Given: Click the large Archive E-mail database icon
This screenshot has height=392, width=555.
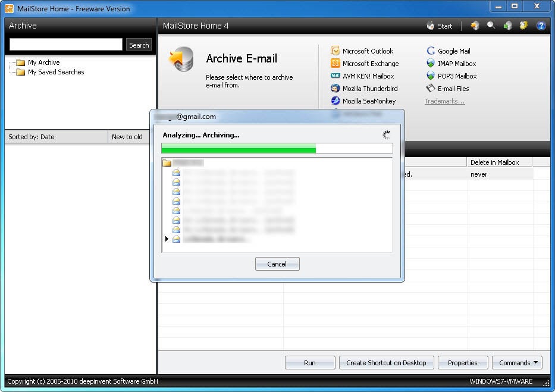Looking at the screenshot, I should pyautogui.click(x=181, y=59).
